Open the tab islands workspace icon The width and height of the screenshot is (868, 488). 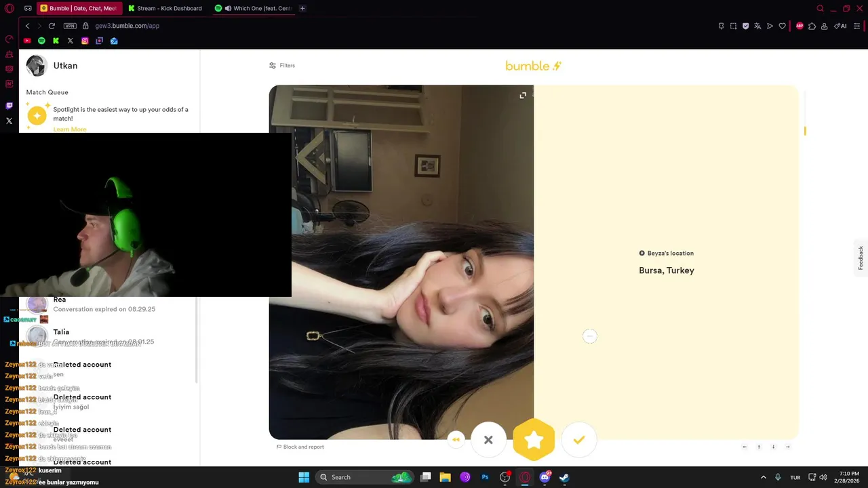click(x=28, y=8)
